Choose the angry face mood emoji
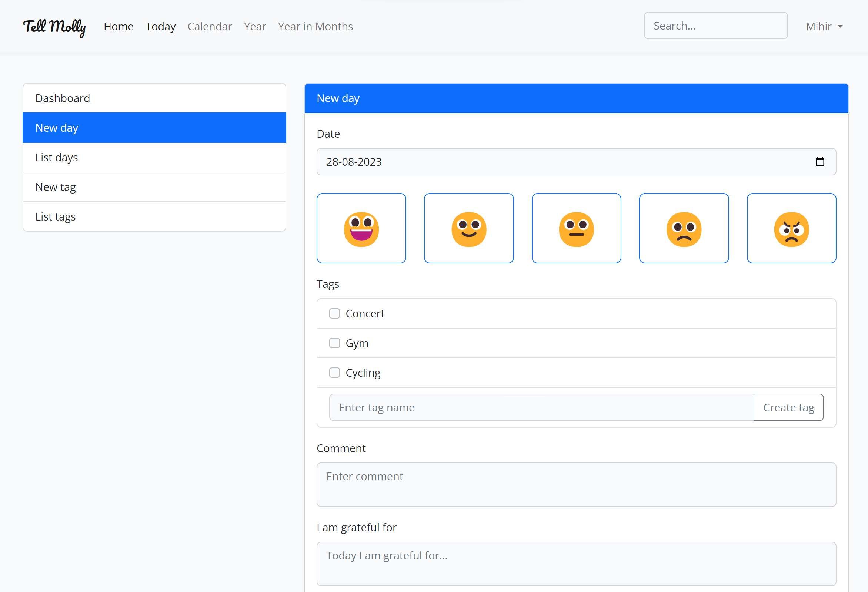 (791, 228)
